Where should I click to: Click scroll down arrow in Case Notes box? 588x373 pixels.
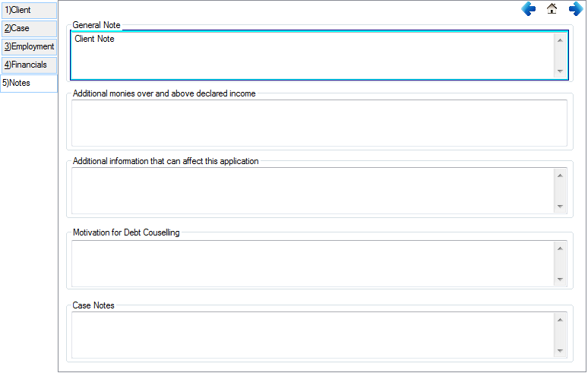point(561,351)
